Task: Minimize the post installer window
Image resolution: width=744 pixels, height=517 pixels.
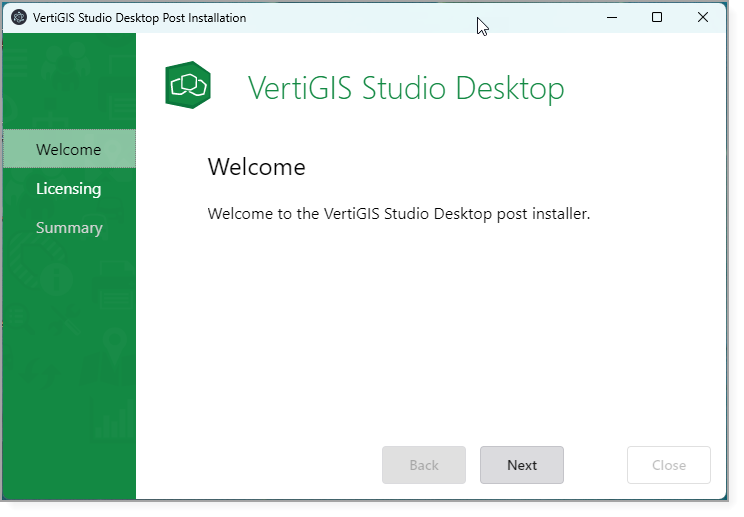Action: pyautogui.click(x=610, y=18)
